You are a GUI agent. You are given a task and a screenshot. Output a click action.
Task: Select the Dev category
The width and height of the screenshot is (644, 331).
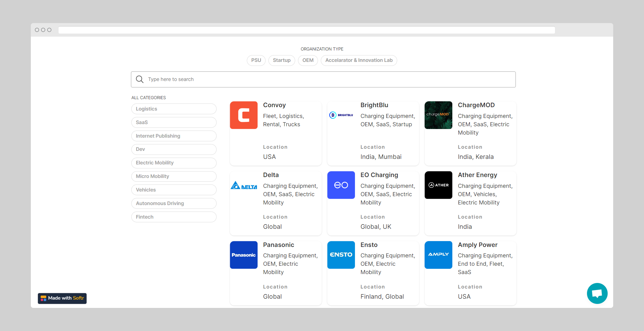[x=174, y=149]
